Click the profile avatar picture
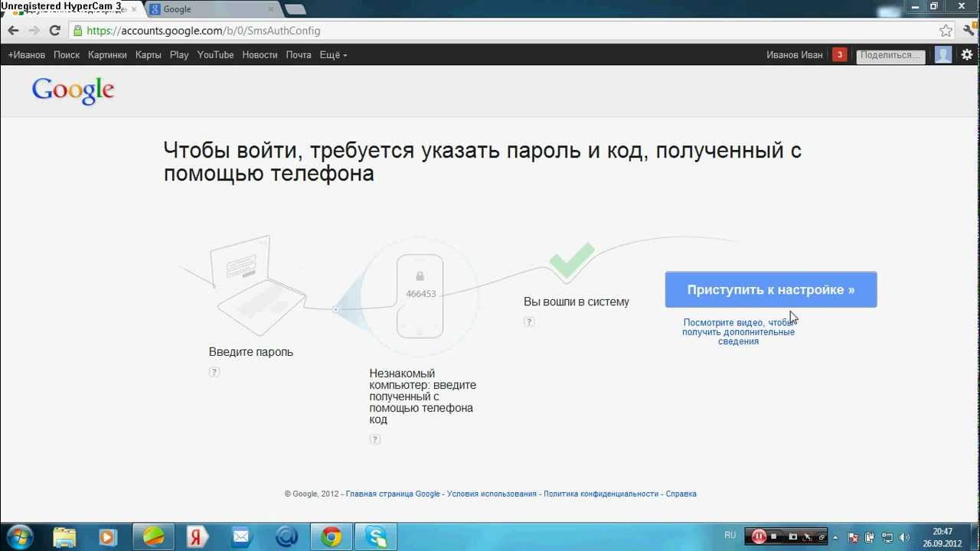This screenshot has width=980, height=551. (x=943, y=55)
